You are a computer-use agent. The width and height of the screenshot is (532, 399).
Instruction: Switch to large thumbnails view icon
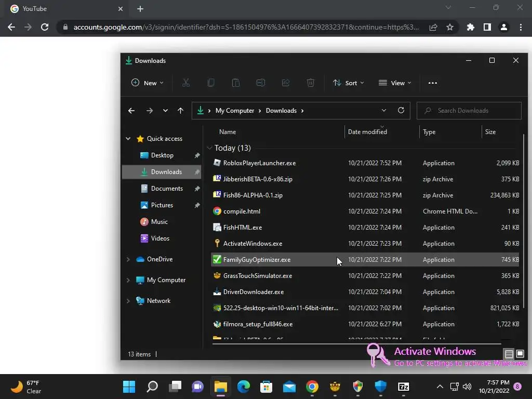tap(520, 354)
